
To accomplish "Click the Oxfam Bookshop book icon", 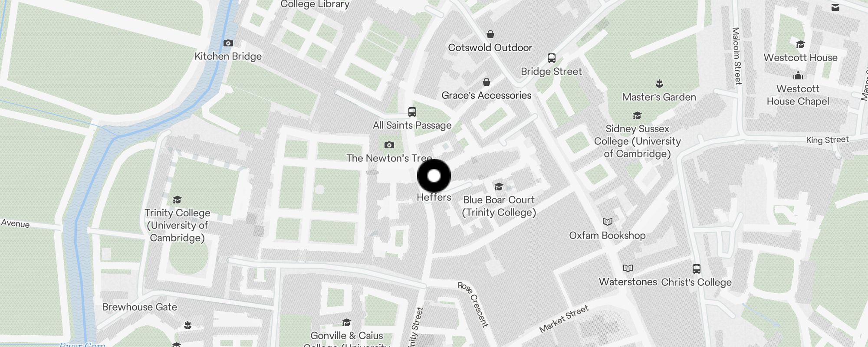I will click(608, 222).
